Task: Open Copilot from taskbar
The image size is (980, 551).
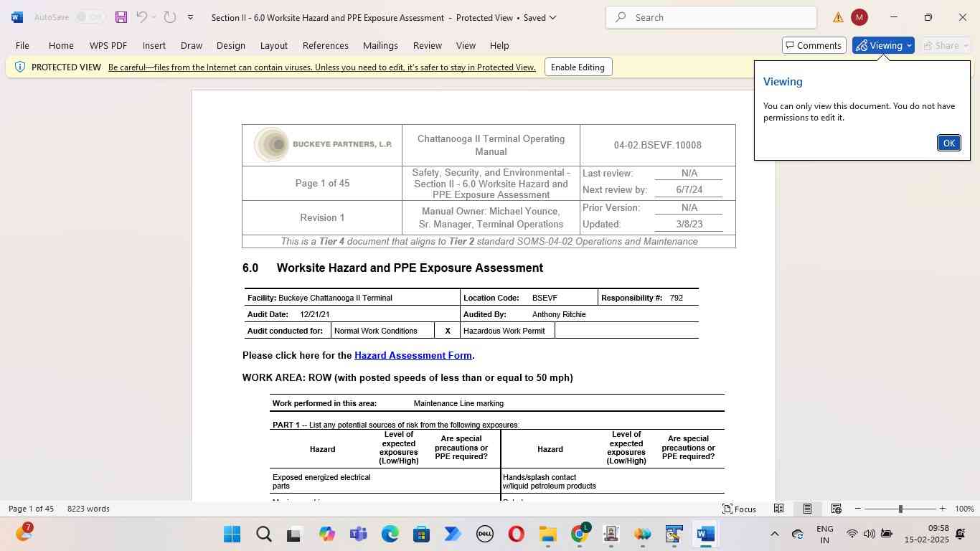Action: point(326,534)
